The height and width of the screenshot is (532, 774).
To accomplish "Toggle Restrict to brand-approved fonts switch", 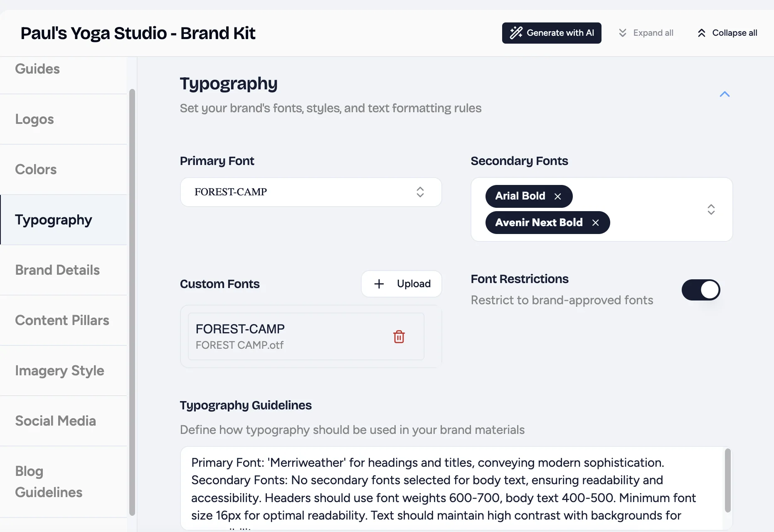I will click(701, 290).
